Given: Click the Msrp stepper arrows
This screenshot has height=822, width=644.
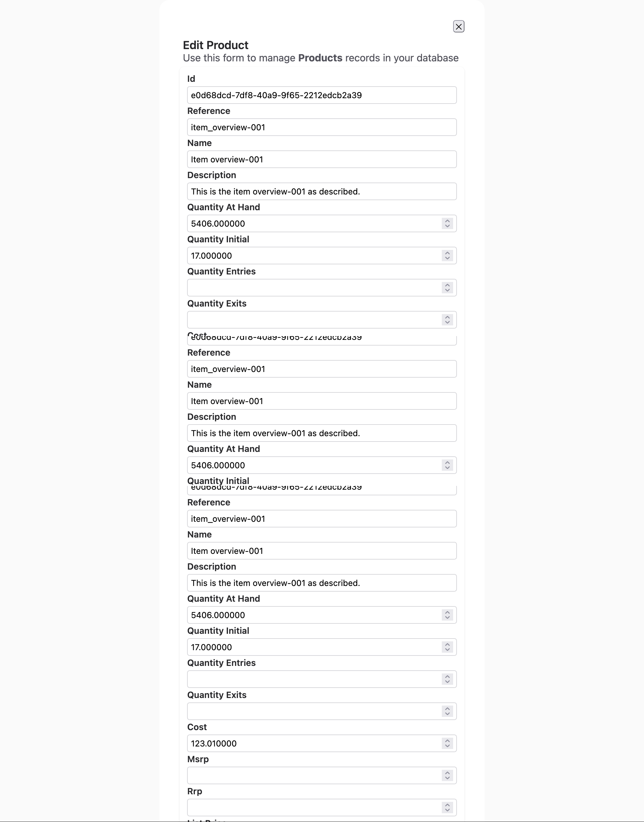Looking at the screenshot, I should pos(447,775).
